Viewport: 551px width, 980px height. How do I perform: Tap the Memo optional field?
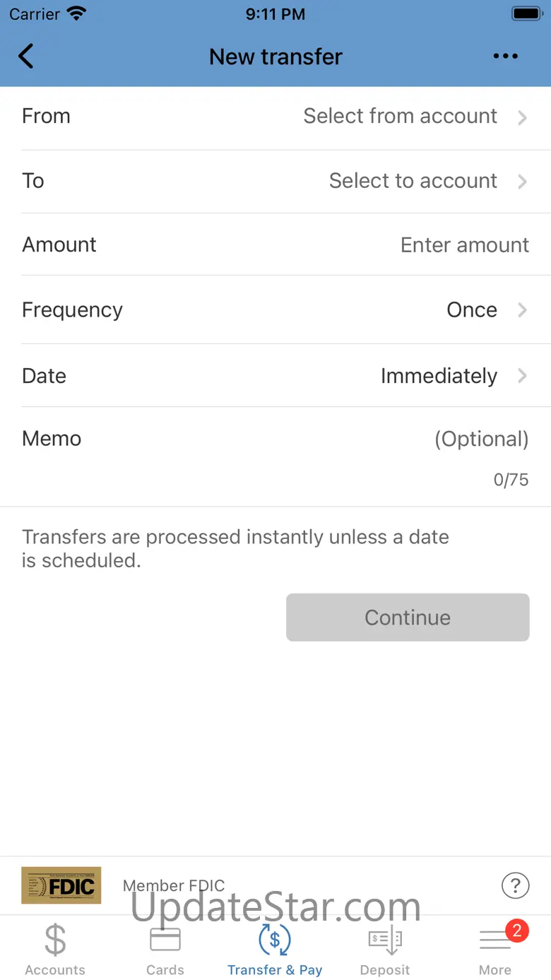(481, 439)
